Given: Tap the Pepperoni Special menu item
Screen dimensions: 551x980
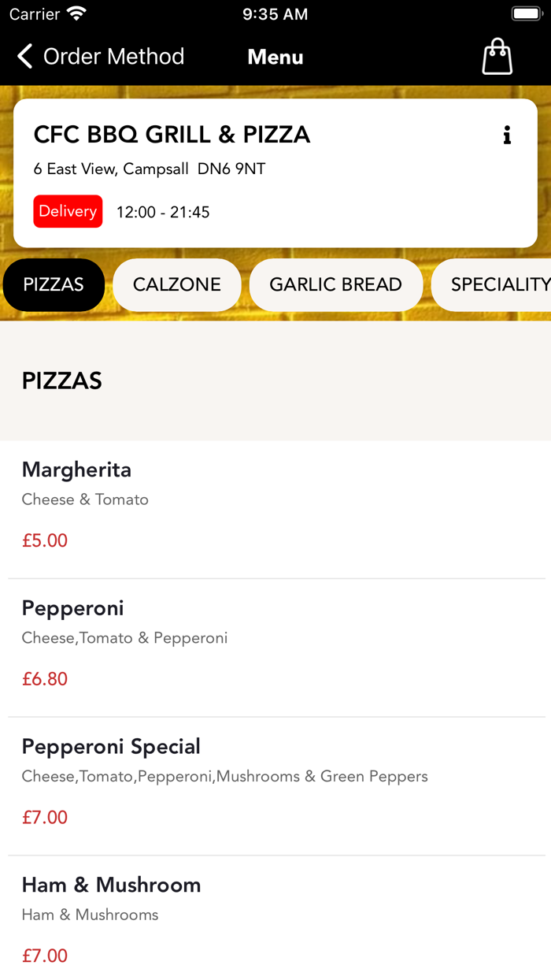Looking at the screenshot, I should pos(111,747).
